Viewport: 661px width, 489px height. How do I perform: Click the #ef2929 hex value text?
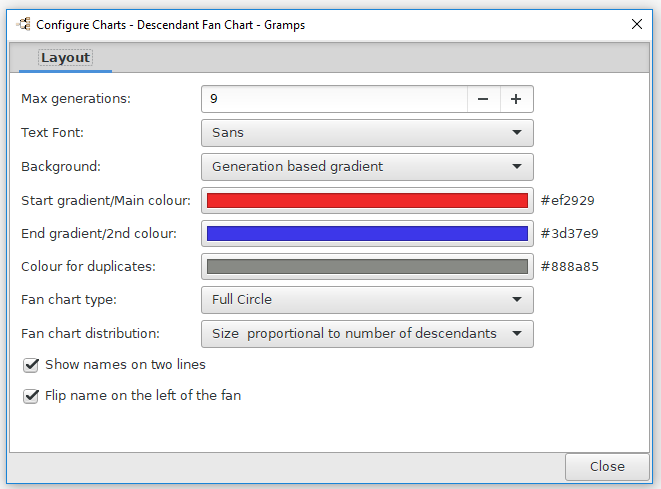pos(567,200)
